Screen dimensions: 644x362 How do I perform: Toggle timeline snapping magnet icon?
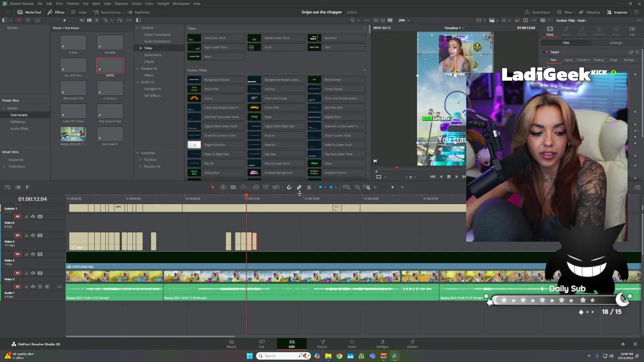[289, 187]
